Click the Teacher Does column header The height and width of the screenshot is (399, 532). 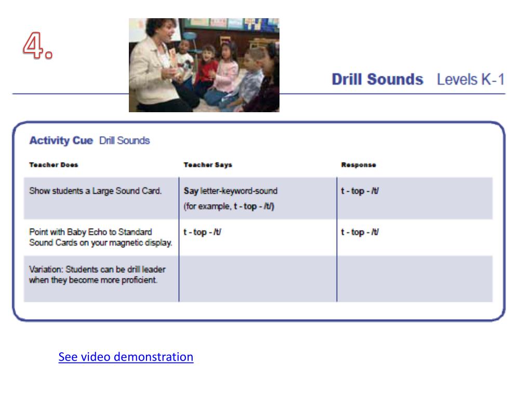click(x=54, y=165)
